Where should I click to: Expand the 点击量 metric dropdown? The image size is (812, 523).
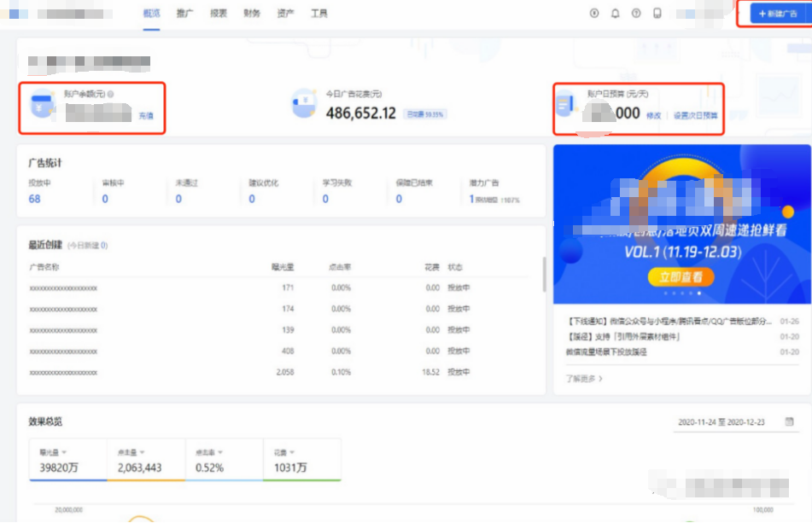coord(143,452)
